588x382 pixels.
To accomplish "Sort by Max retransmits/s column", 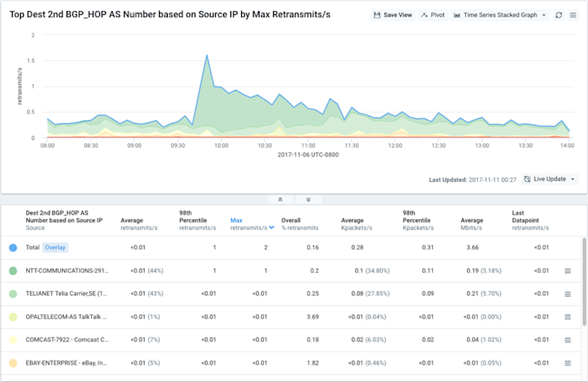I will point(252,224).
